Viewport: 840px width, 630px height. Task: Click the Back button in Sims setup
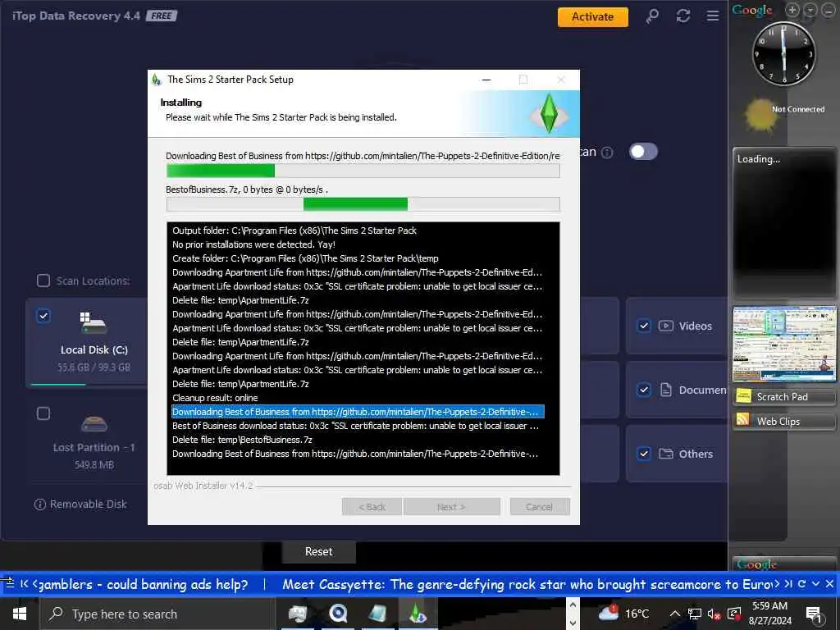(x=372, y=507)
